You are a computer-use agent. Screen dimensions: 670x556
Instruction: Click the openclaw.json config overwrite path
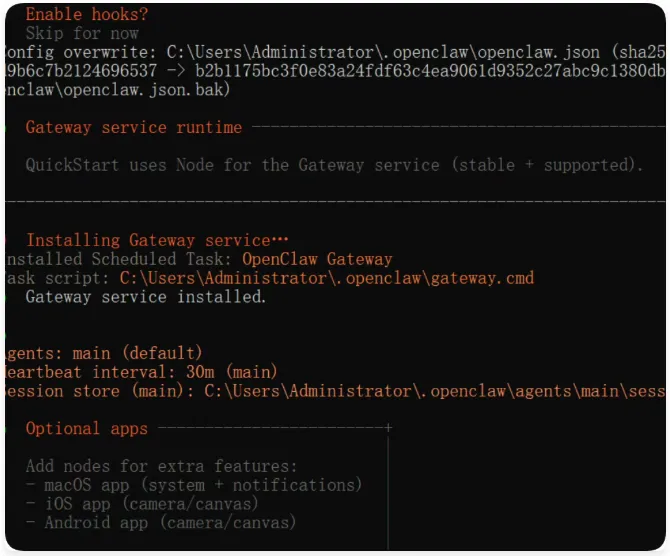click(x=383, y=53)
